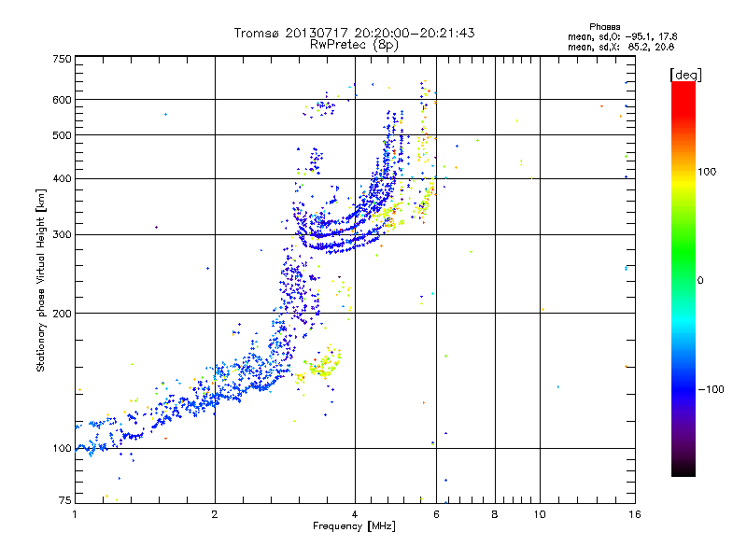Click the "Stationary phase Virtual Height [km]" axis label

pyautogui.click(x=41, y=281)
